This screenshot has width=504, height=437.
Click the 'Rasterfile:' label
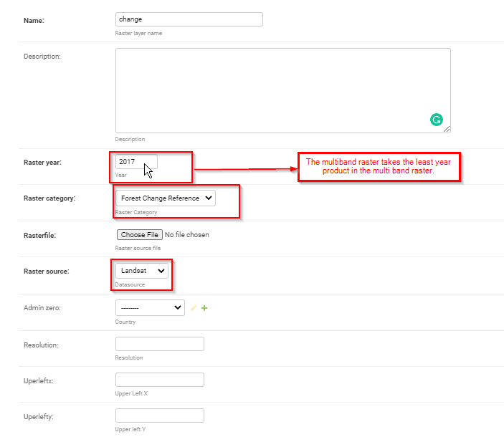(40, 236)
